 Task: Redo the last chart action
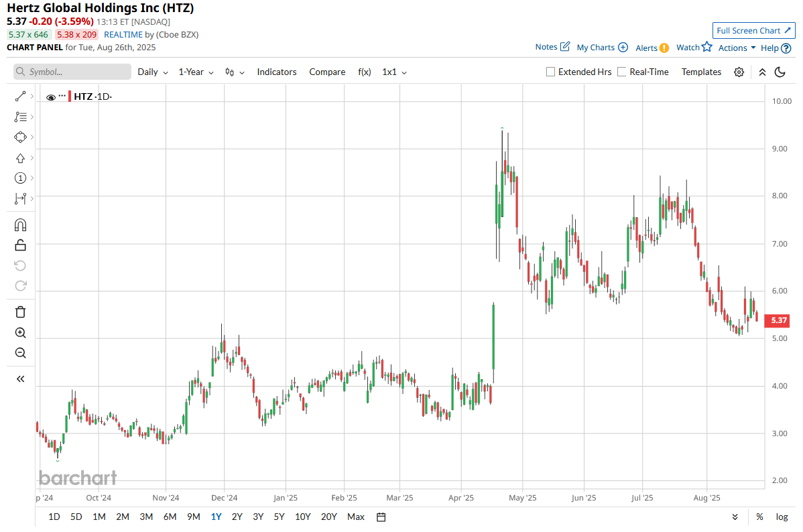pyautogui.click(x=21, y=285)
